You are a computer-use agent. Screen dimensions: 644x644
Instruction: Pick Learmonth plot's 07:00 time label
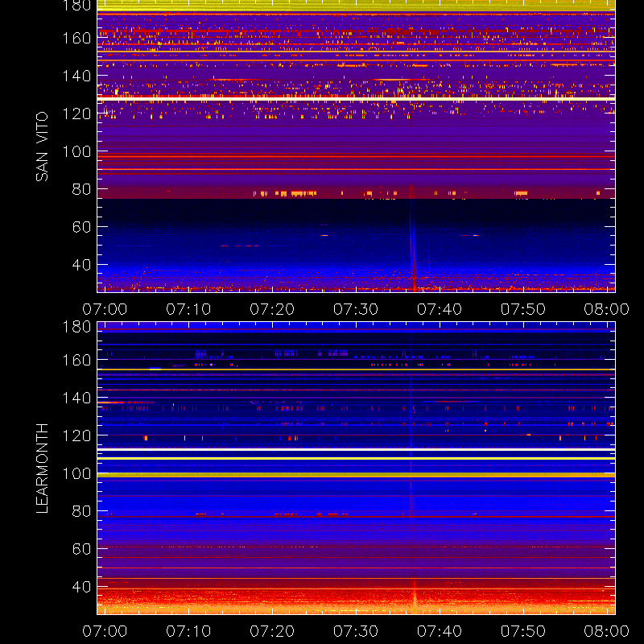(x=105, y=631)
